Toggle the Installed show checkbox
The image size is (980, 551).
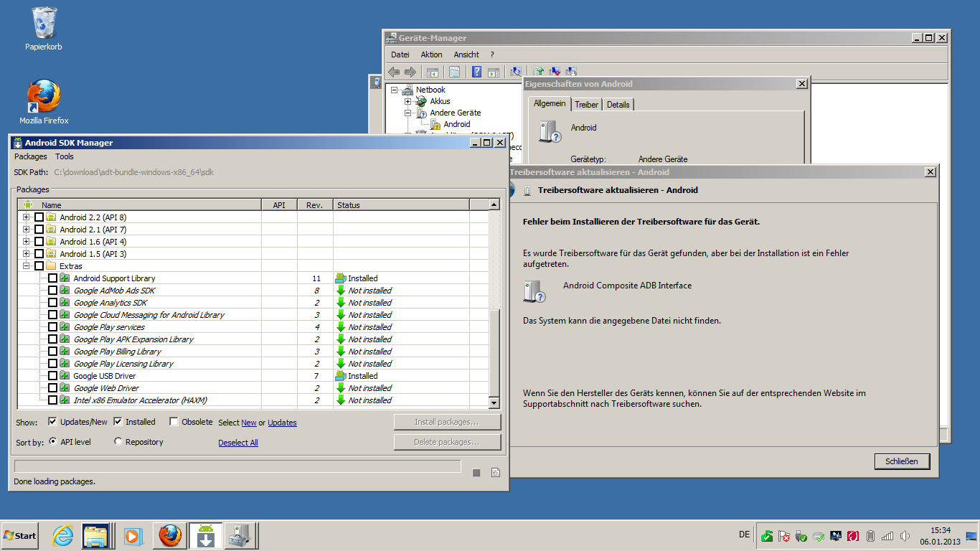pyautogui.click(x=118, y=422)
